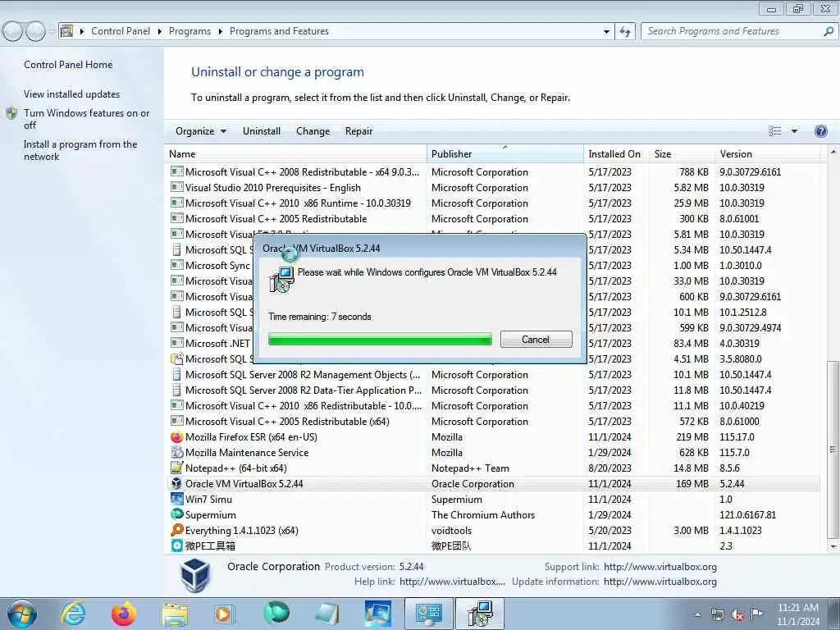The width and height of the screenshot is (840, 630).
Task: Click Programs in the breadcrumb path
Action: click(x=189, y=32)
